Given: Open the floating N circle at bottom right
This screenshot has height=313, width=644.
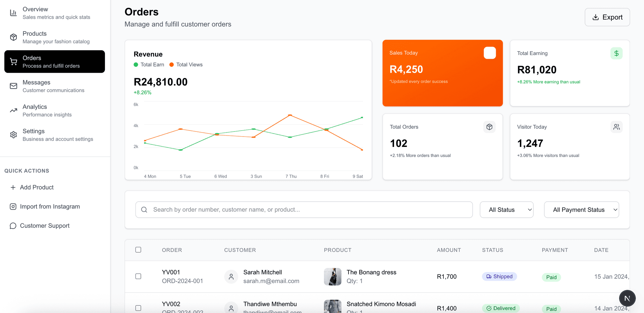Looking at the screenshot, I should [627, 298].
